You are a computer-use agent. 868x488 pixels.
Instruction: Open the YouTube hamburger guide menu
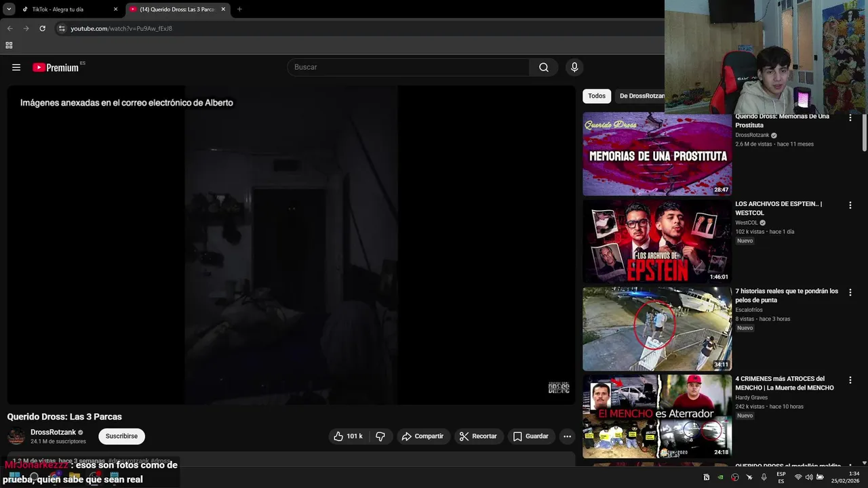click(x=16, y=67)
